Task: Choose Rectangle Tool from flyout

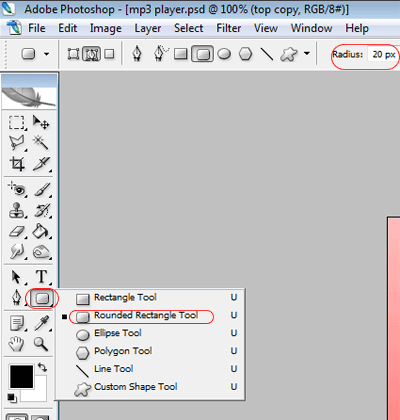Action: tap(151, 298)
